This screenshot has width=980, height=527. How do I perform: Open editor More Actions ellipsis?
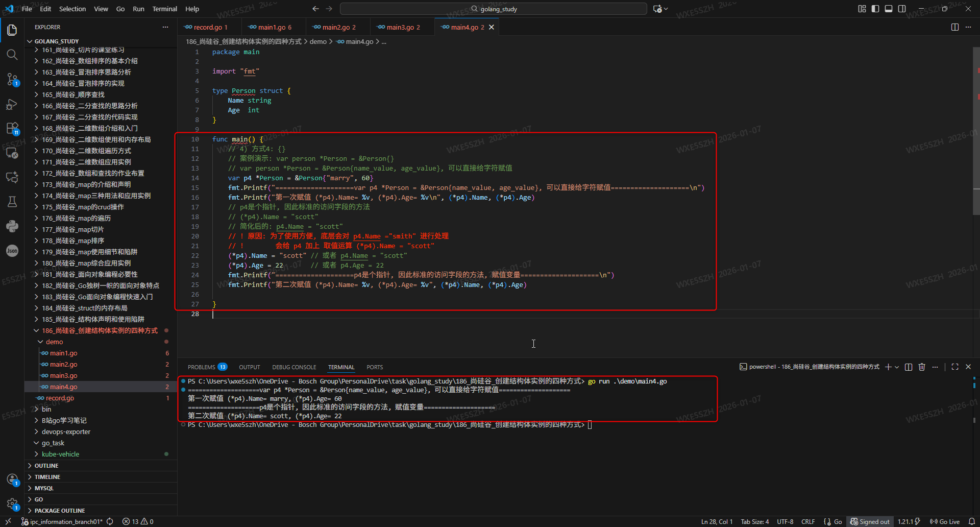[968, 27]
